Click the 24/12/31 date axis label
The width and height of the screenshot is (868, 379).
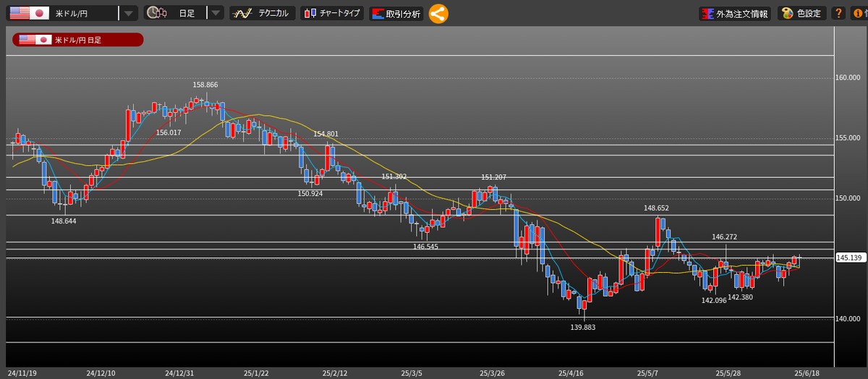pos(179,373)
